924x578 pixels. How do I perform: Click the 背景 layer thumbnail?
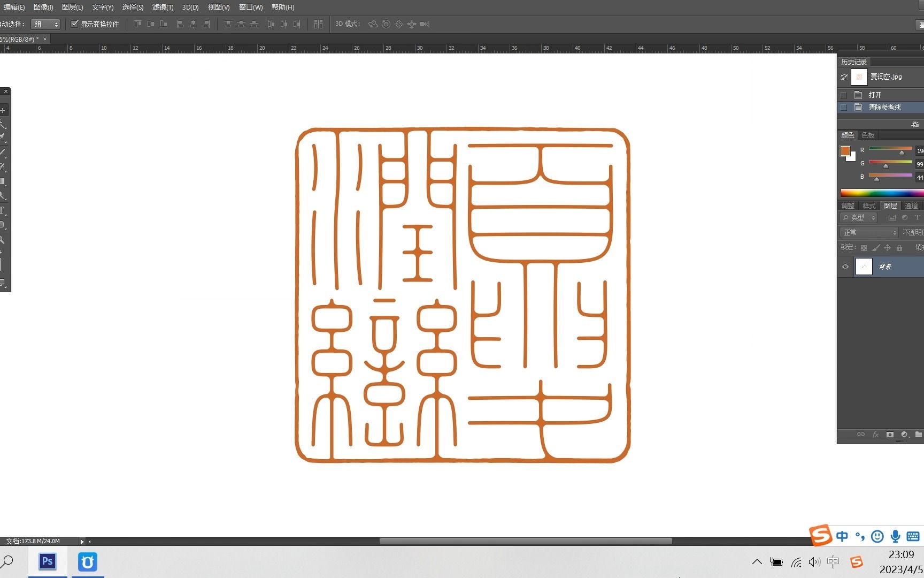[x=864, y=267]
